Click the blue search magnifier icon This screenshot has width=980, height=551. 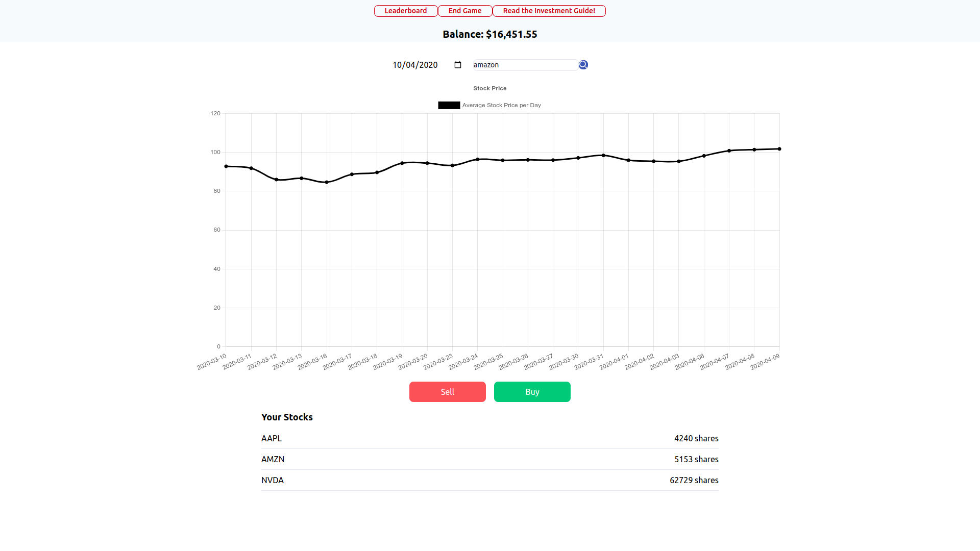pos(583,65)
